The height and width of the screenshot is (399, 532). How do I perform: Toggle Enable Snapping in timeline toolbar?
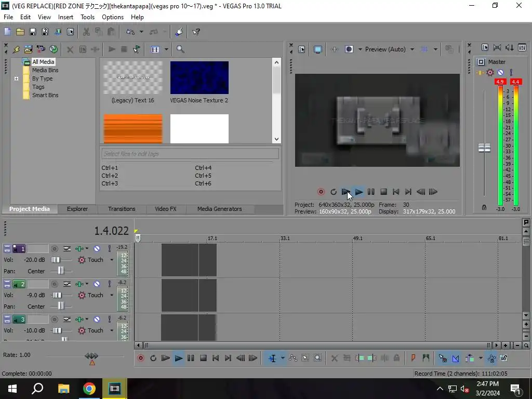pos(443,358)
